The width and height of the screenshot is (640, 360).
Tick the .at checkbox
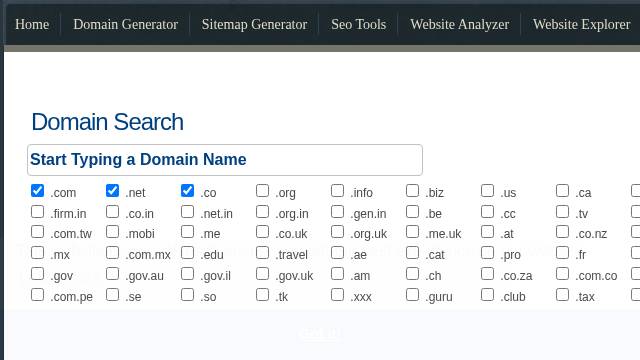tap(487, 232)
